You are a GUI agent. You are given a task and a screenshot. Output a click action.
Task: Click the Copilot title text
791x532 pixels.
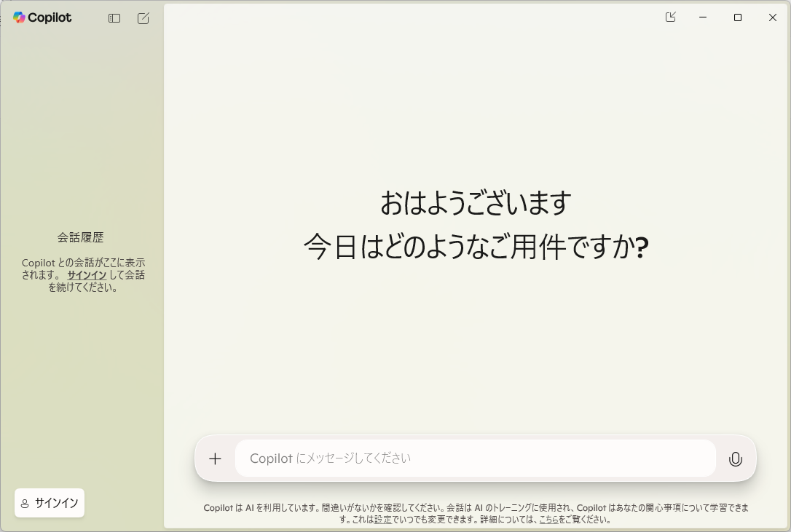(x=50, y=18)
